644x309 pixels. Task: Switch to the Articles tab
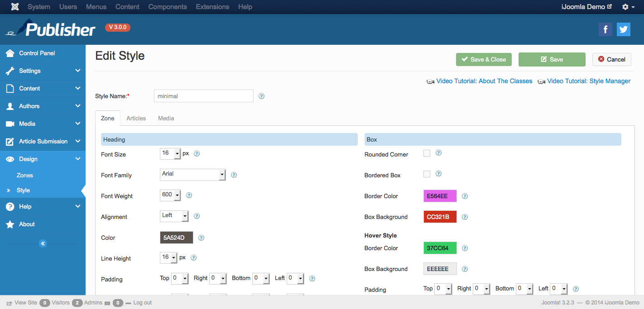(136, 118)
